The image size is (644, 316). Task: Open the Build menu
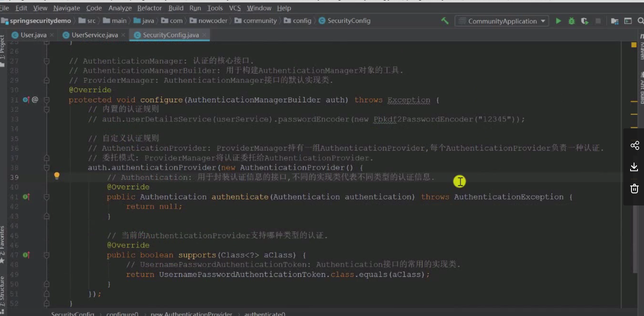176,8
